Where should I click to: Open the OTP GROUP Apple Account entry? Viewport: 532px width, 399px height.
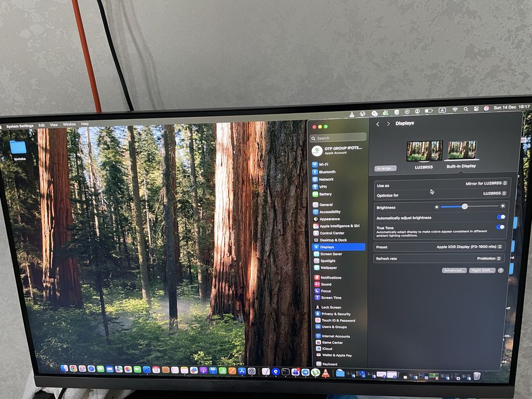point(338,150)
